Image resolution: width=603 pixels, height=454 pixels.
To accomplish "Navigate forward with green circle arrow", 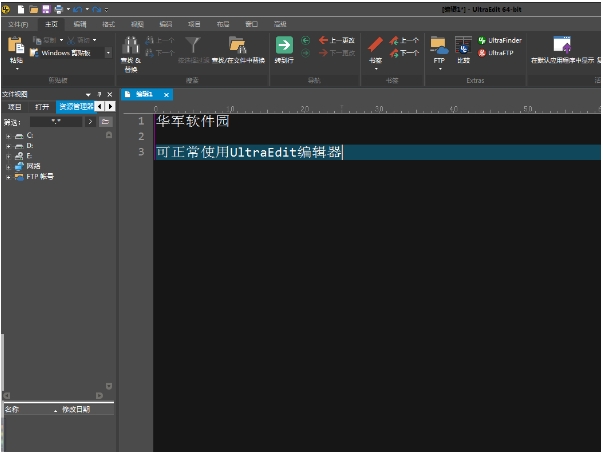I will tap(305, 53).
